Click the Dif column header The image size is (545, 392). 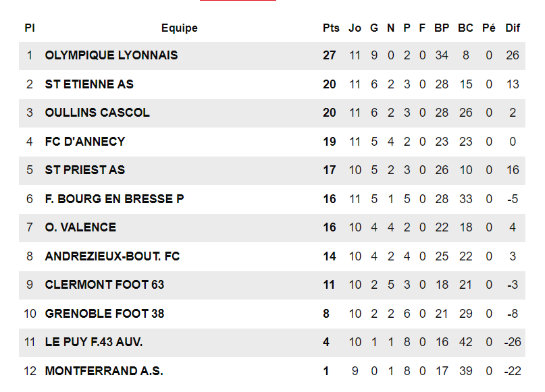coord(513,28)
